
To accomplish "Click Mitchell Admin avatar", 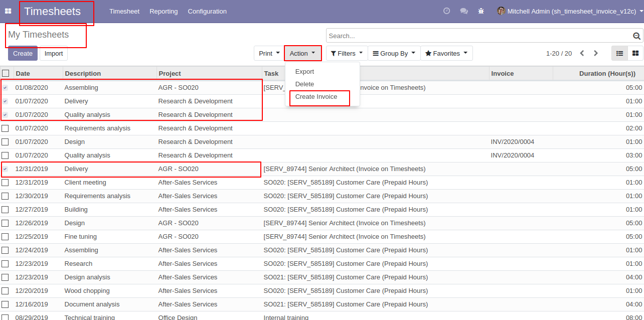I will pos(501,11).
